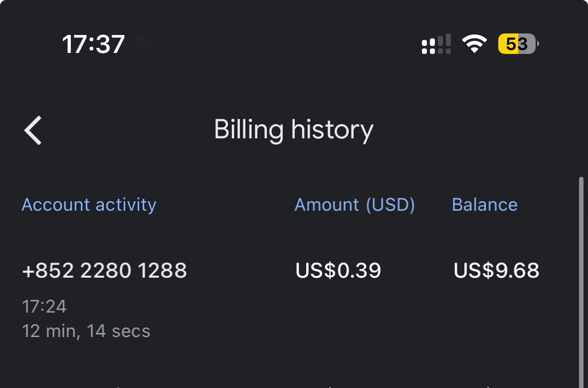The height and width of the screenshot is (388, 588).
Task: Sort by Account activity column header
Action: [89, 205]
